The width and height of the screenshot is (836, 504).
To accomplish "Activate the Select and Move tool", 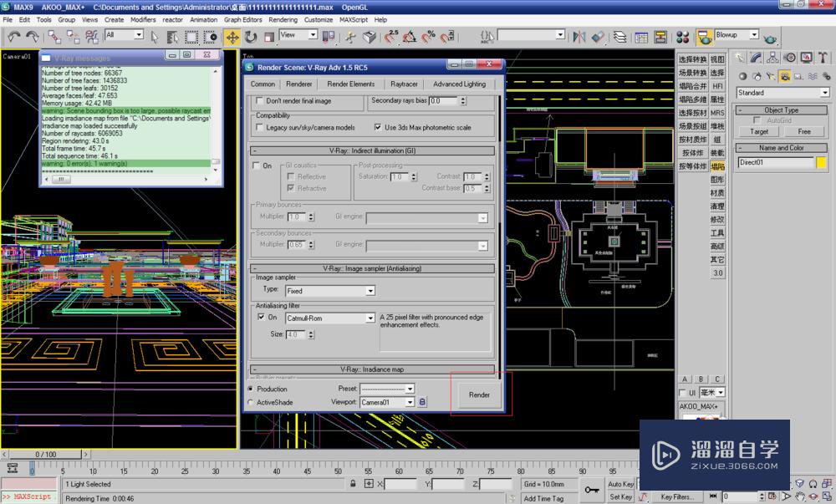I will (232, 36).
